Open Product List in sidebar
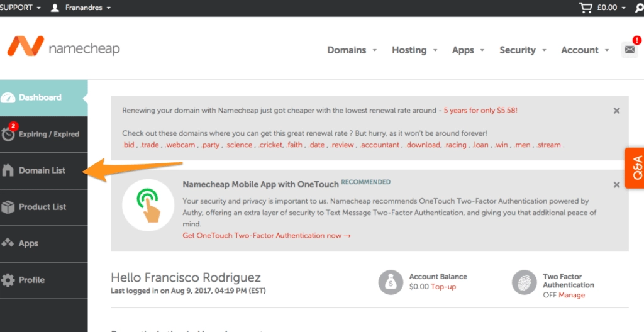Screen dimensions: 644x332 pyautogui.click(x=43, y=207)
